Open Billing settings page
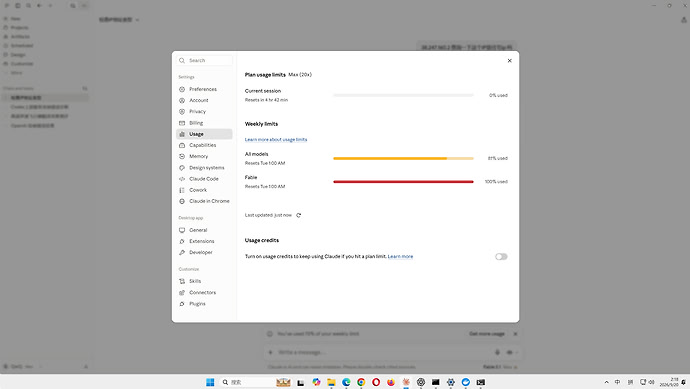Viewport: 690px width, 389px height. click(204, 123)
